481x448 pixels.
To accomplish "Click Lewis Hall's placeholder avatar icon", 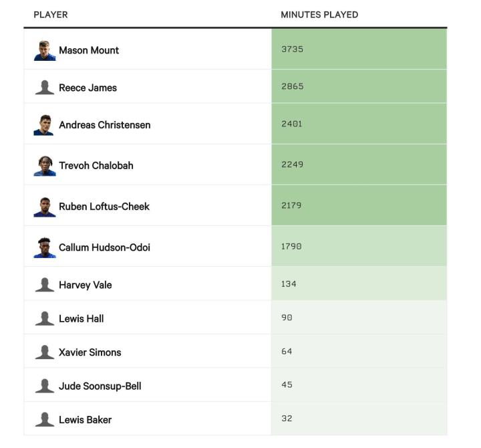I will click(45, 319).
